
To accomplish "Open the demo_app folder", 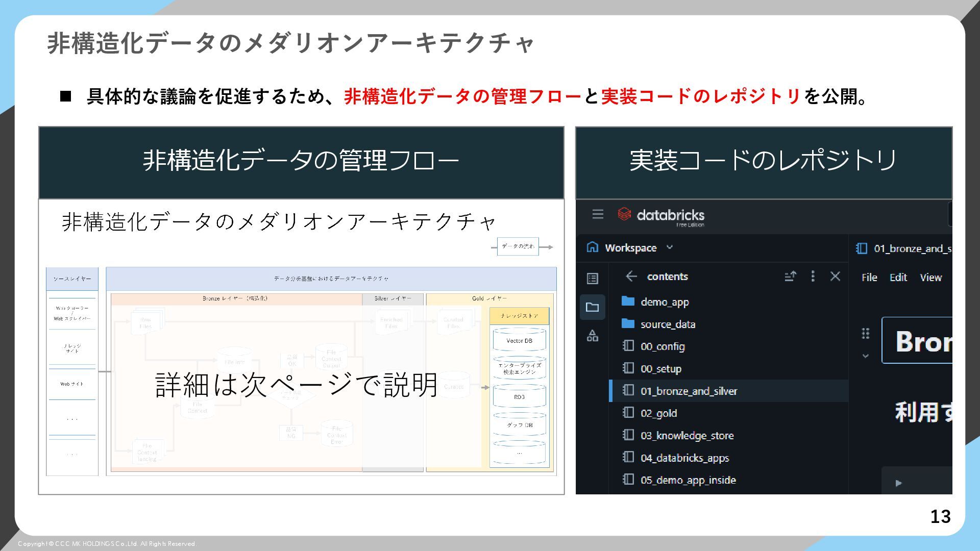I will click(665, 302).
